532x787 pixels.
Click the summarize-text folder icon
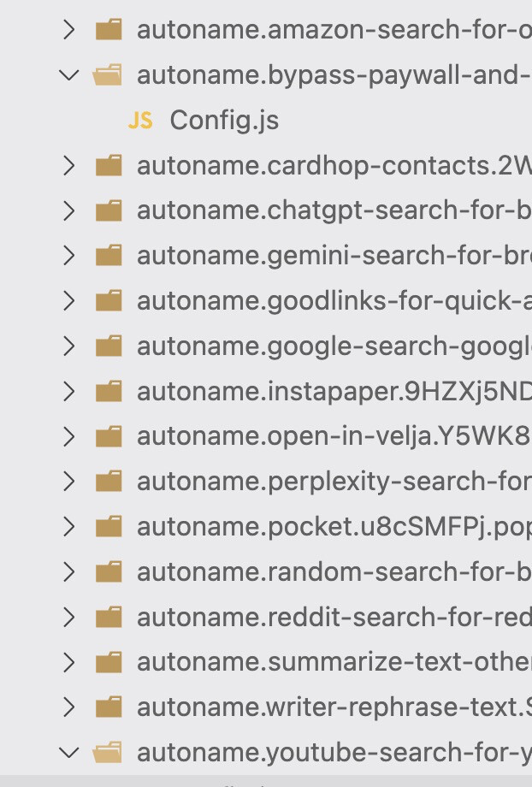(x=109, y=661)
